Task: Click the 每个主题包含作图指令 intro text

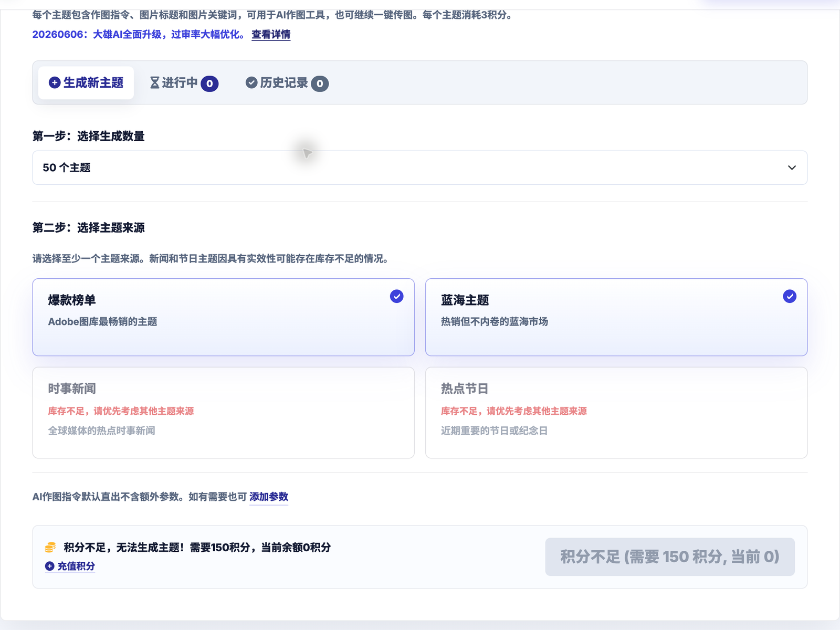Action: 272,15
